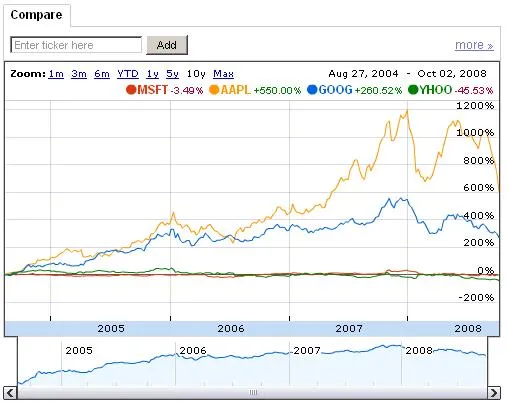Click the 800% axis label
Image resolution: width=508 pixels, height=406 pixels.
pos(479,161)
